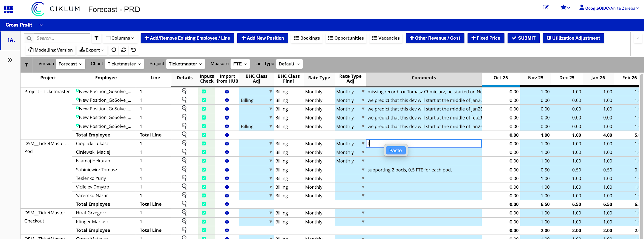
Task: Select the 1A. side tab
Action: [x=11, y=40]
